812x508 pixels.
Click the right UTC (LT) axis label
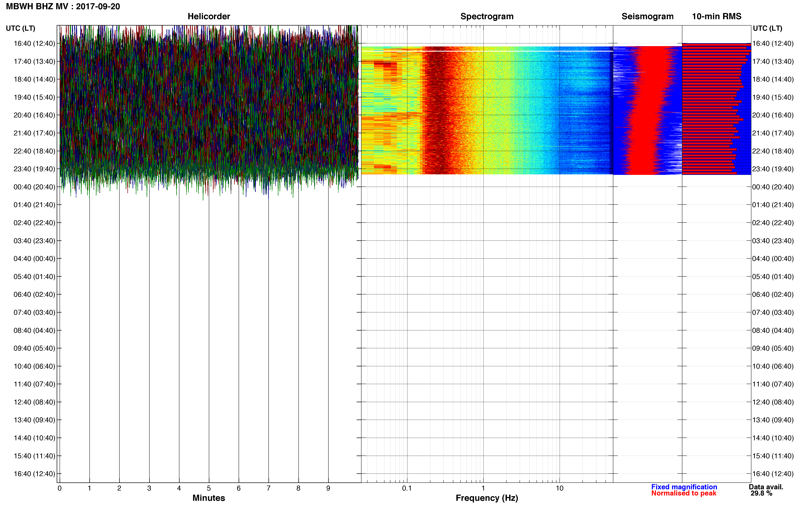pyautogui.click(x=767, y=28)
